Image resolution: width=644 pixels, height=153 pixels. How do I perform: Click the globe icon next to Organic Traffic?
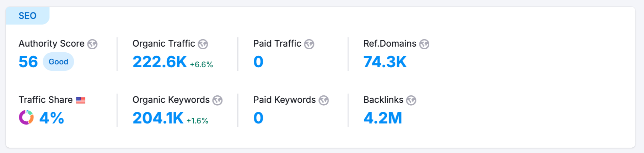pyautogui.click(x=203, y=44)
